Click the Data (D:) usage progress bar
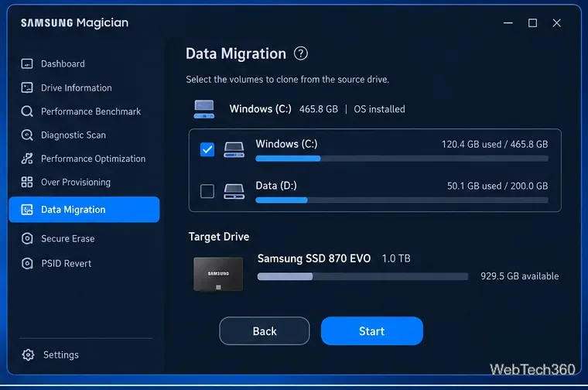Image resolution: width=588 pixels, height=390 pixels. coord(402,200)
